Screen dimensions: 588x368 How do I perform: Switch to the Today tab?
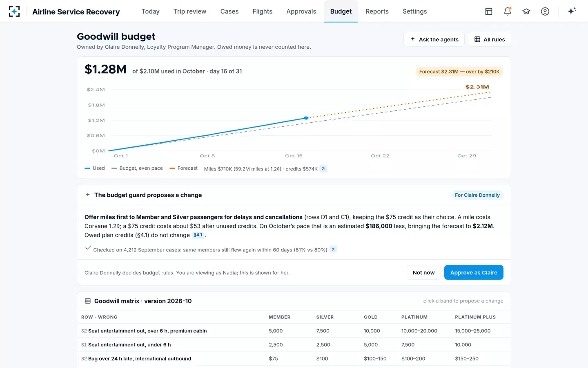tap(151, 11)
